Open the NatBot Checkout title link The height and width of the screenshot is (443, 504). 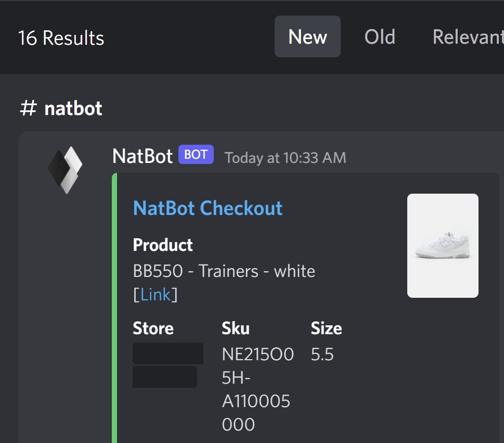(208, 208)
